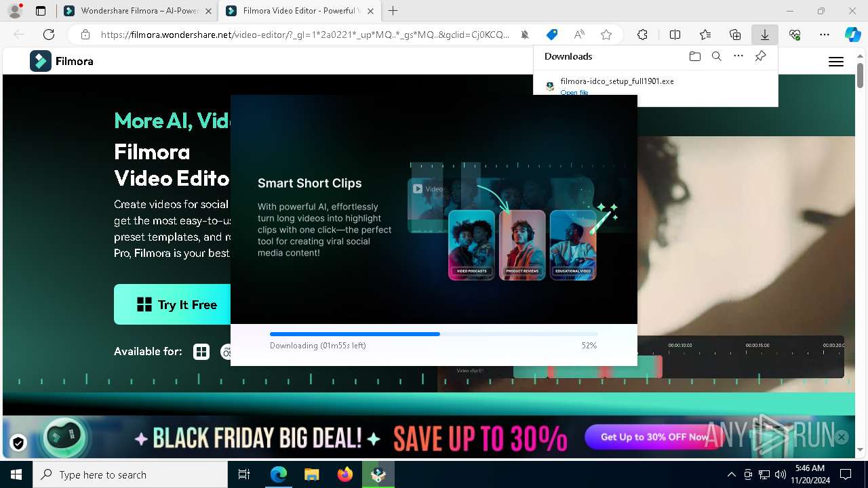This screenshot has width=868, height=488.
Task: Open the volume control tray icon
Action: point(780,474)
